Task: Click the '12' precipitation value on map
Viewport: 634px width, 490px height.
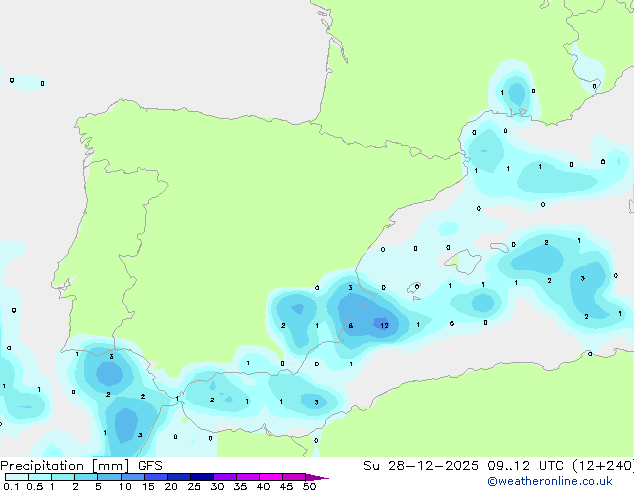Action: click(x=384, y=325)
